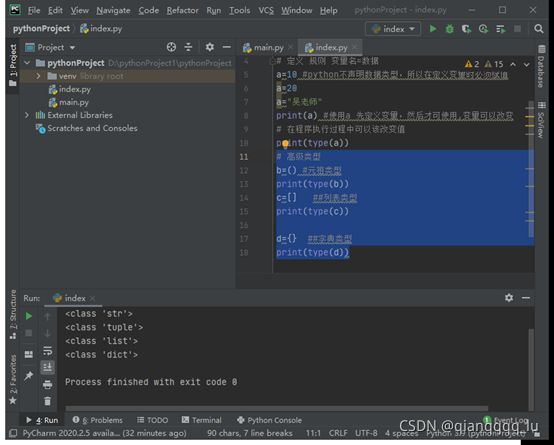Start debugging with the bug icon
554x445 pixels.
[449, 29]
